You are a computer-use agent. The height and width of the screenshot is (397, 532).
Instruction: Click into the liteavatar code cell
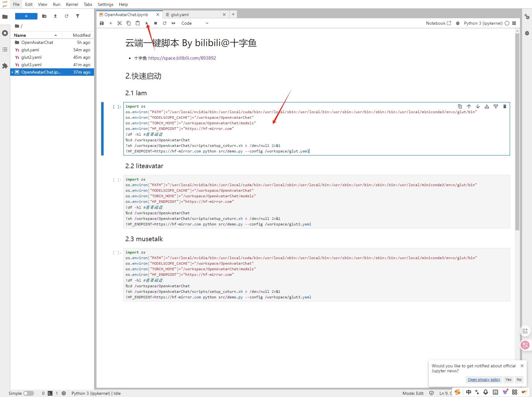(x=316, y=202)
